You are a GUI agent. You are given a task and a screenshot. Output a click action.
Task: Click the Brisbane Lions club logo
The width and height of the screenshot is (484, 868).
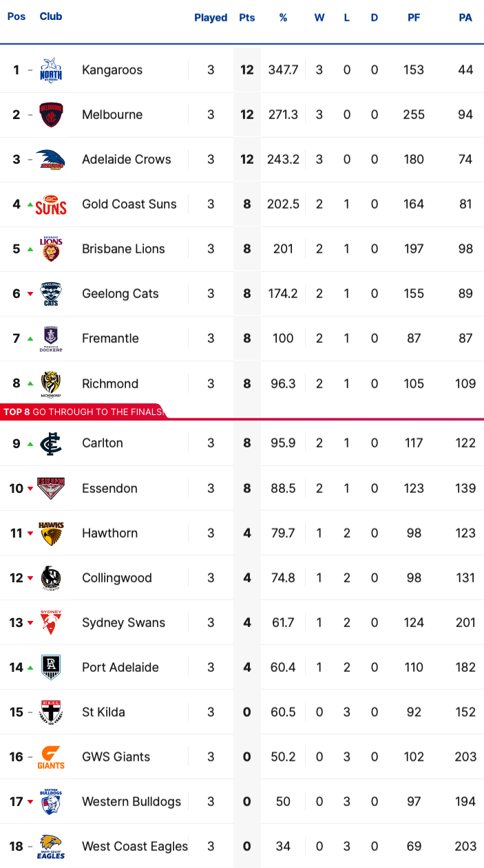pyautogui.click(x=51, y=249)
